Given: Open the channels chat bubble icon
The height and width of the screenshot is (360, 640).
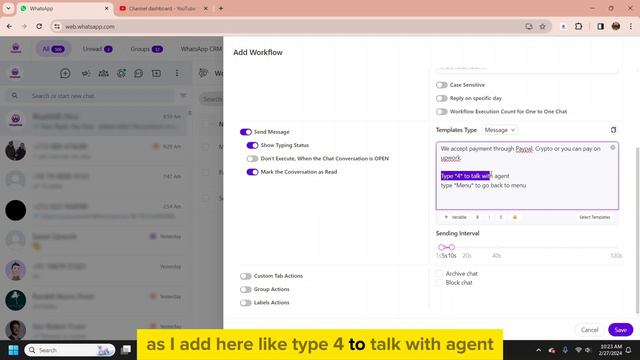Looking at the screenshot, I should click(x=139, y=73).
